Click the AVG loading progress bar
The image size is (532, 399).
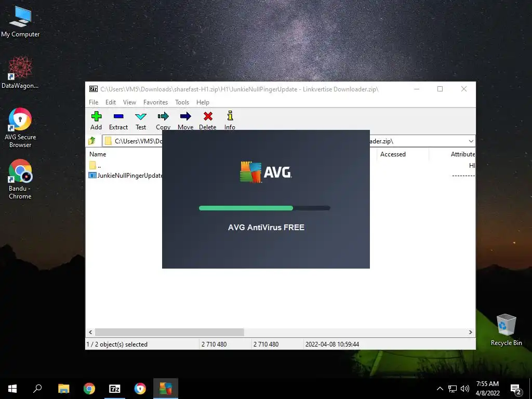(264, 208)
